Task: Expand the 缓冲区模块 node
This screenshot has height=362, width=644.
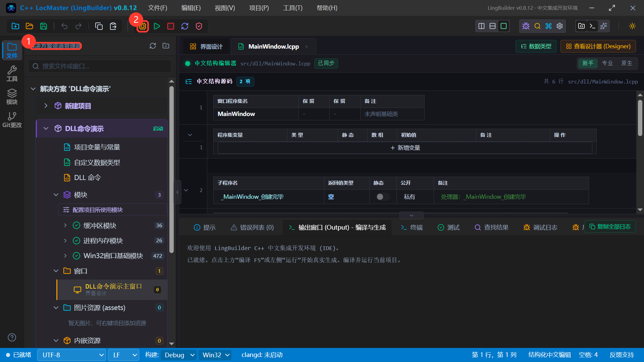Action: point(65,226)
